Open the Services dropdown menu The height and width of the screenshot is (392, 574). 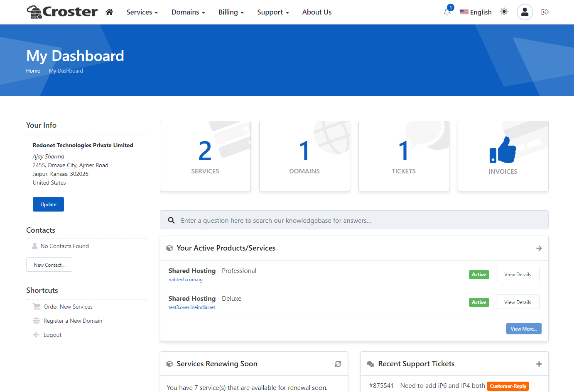(142, 12)
